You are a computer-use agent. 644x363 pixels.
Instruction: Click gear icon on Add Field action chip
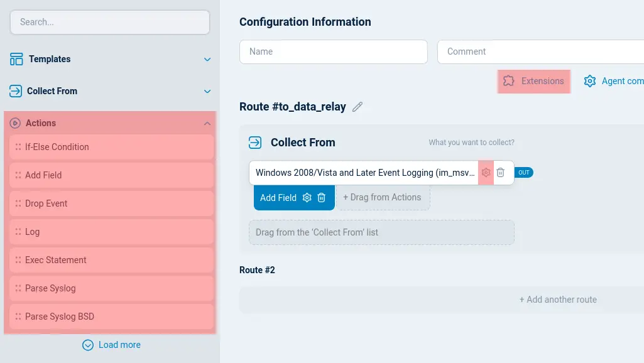[307, 197]
